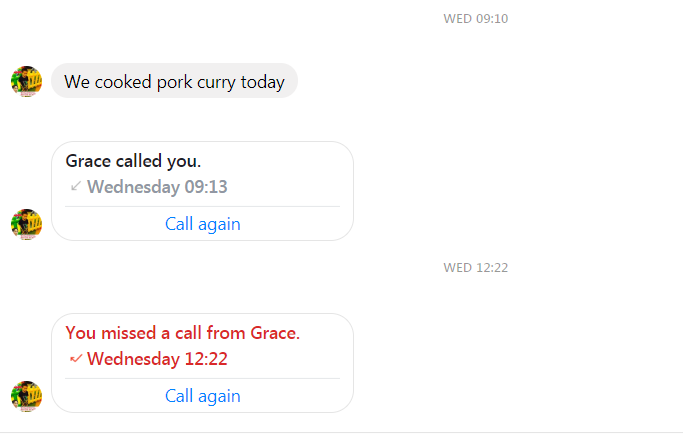Click the 'Grace called you.' heading text
The height and width of the screenshot is (434, 683).
point(133,161)
